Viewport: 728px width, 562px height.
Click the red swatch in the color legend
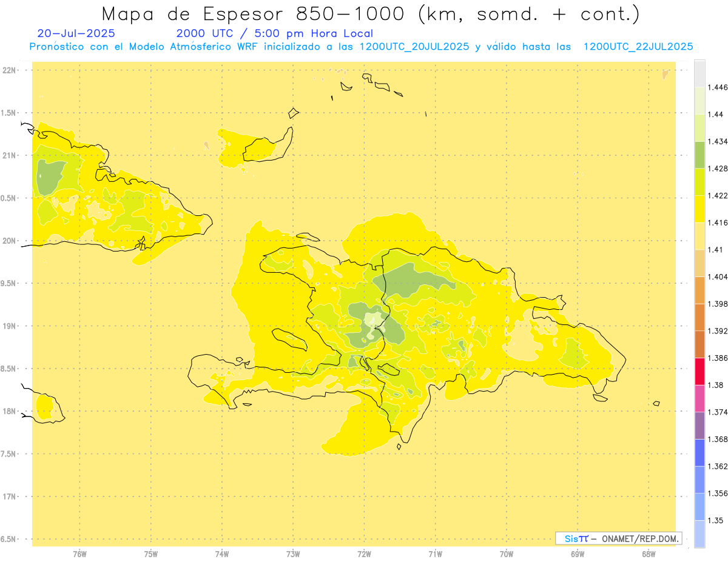pyautogui.click(x=699, y=371)
